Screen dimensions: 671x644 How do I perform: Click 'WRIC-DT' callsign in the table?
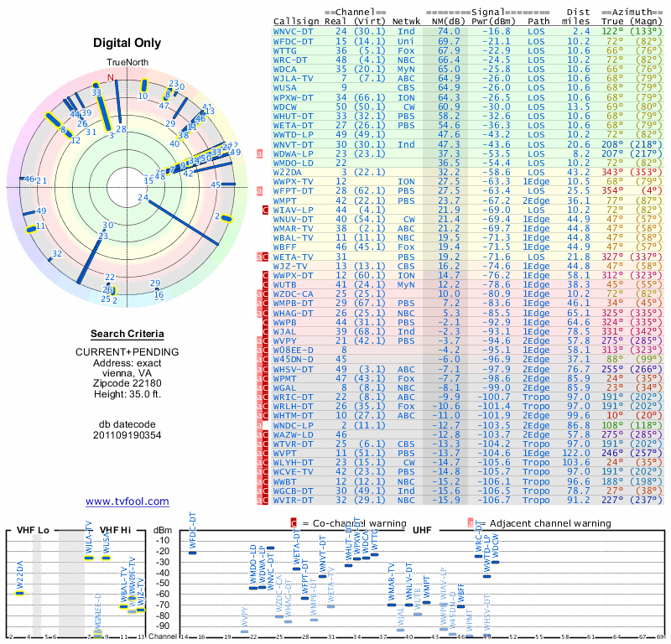[293, 397]
